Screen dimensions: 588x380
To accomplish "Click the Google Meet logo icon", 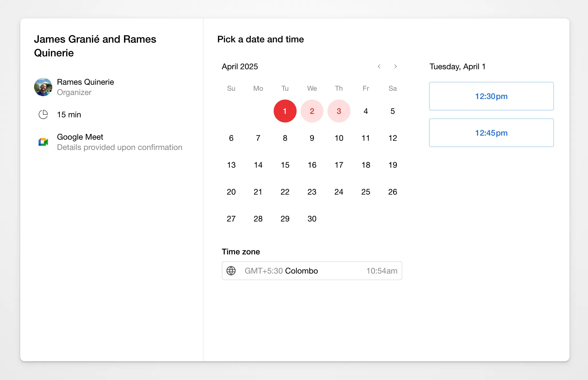I will tap(43, 142).
